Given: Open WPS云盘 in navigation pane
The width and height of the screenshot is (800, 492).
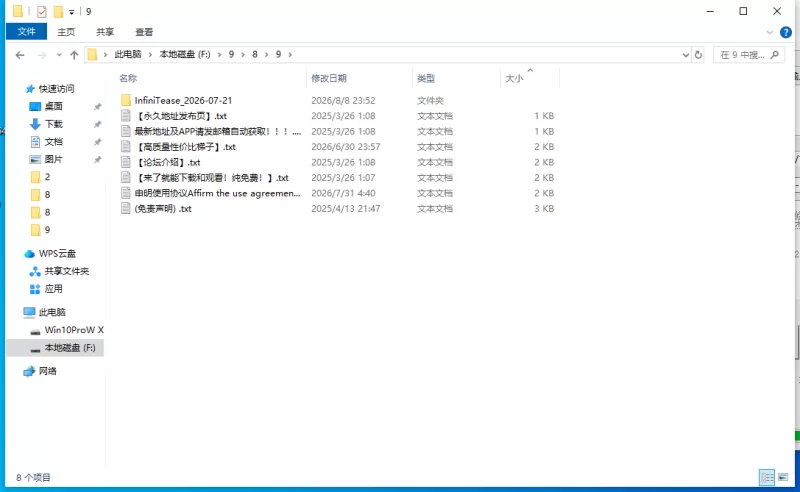Looking at the screenshot, I should tap(57, 254).
